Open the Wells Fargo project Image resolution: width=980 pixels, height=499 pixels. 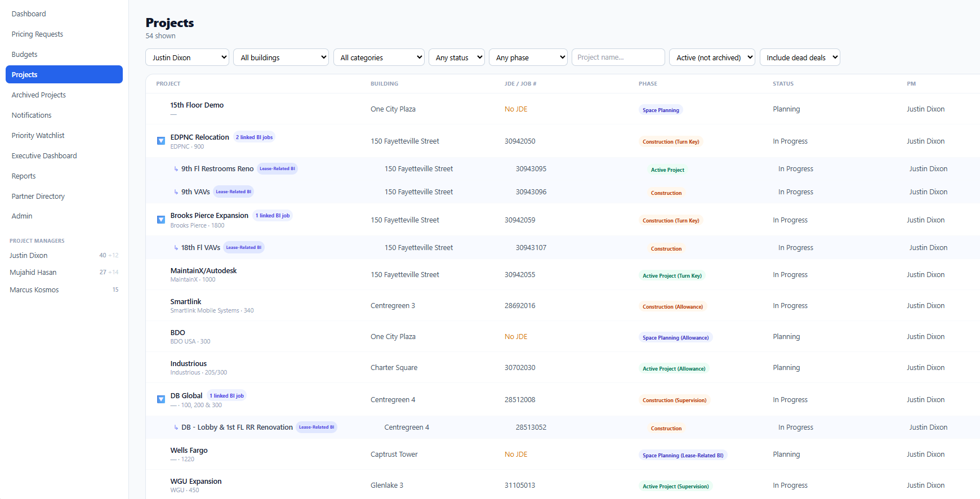[189, 450]
